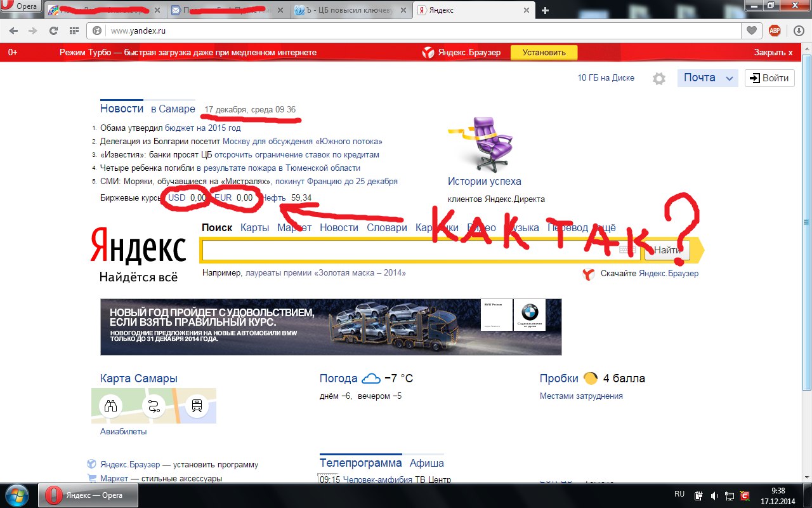This screenshot has width=812, height=508.
Task: Open the 'Местами затруднения' traffic link
Action: [581, 396]
